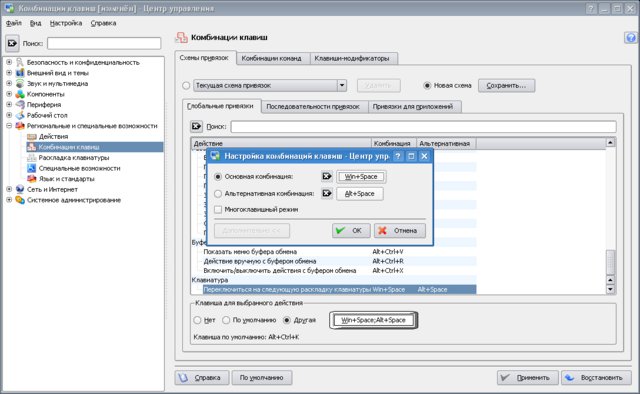
Task: Confirm the dialog with OK button
Action: pyautogui.click(x=351, y=231)
